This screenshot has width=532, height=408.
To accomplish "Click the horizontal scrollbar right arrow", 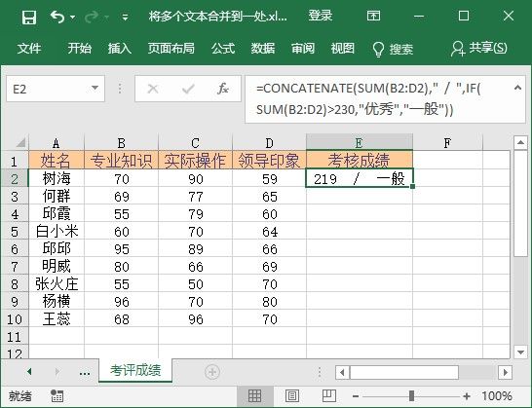I will click(x=505, y=372).
